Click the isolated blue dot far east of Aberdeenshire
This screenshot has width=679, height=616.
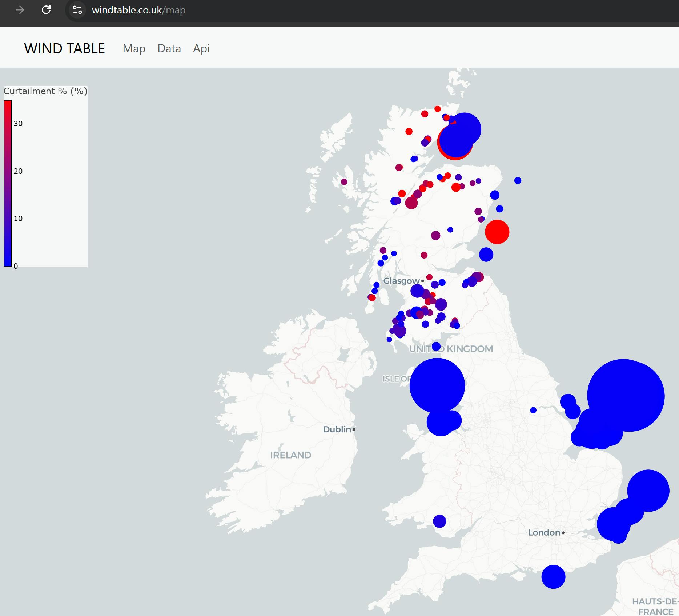(518, 180)
